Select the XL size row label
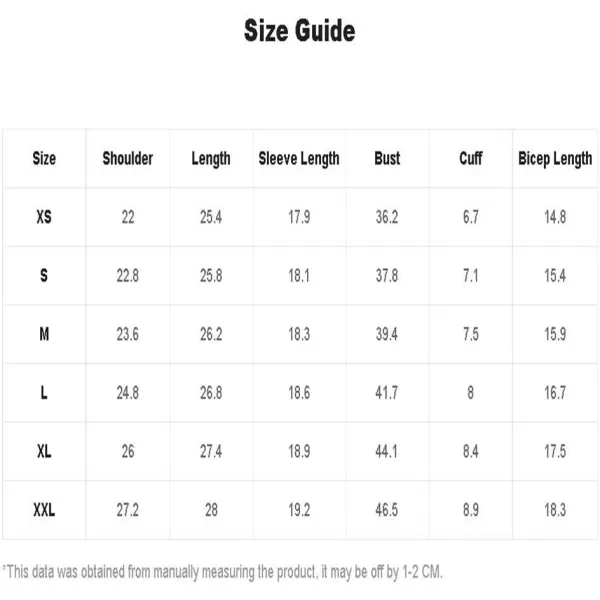This screenshot has height=600, width=600. pos(44,451)
